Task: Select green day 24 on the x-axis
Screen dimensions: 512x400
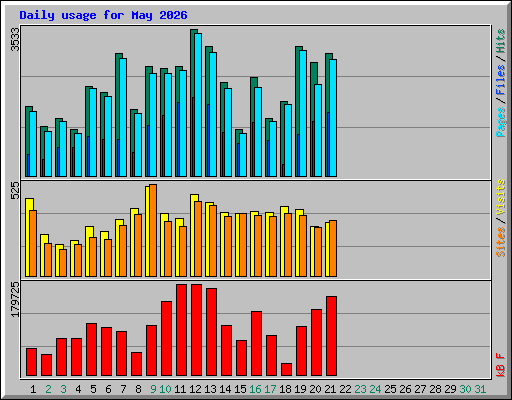Action: (375, 389)
